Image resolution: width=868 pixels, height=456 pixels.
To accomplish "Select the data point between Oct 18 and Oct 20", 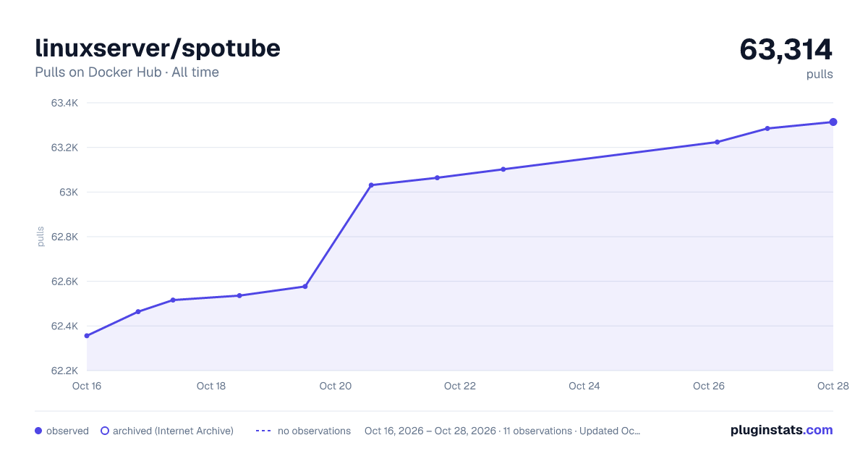I will [x=239, y=295].
